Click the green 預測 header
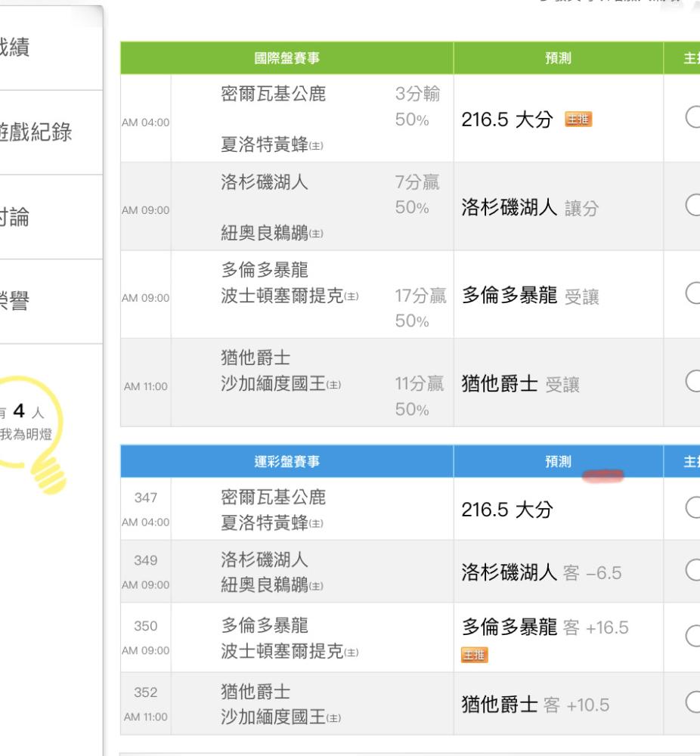The width and height of the screenshot is (700, 756). 559,58
